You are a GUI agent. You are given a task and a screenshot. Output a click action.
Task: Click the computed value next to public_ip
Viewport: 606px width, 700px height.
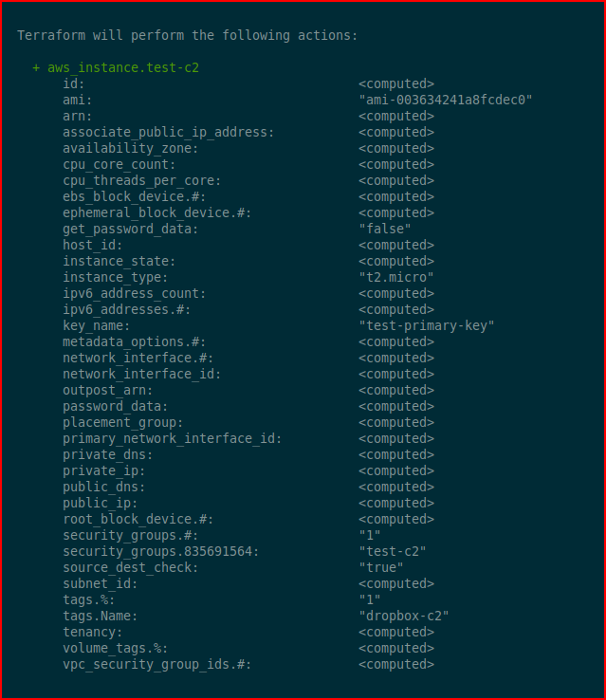(396, 503)
